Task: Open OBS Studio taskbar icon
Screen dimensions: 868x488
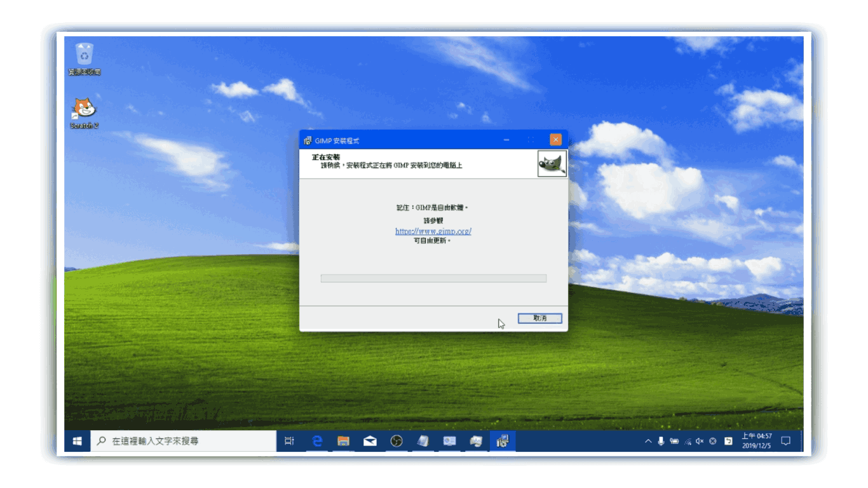Action: click(x=397, y=441)
